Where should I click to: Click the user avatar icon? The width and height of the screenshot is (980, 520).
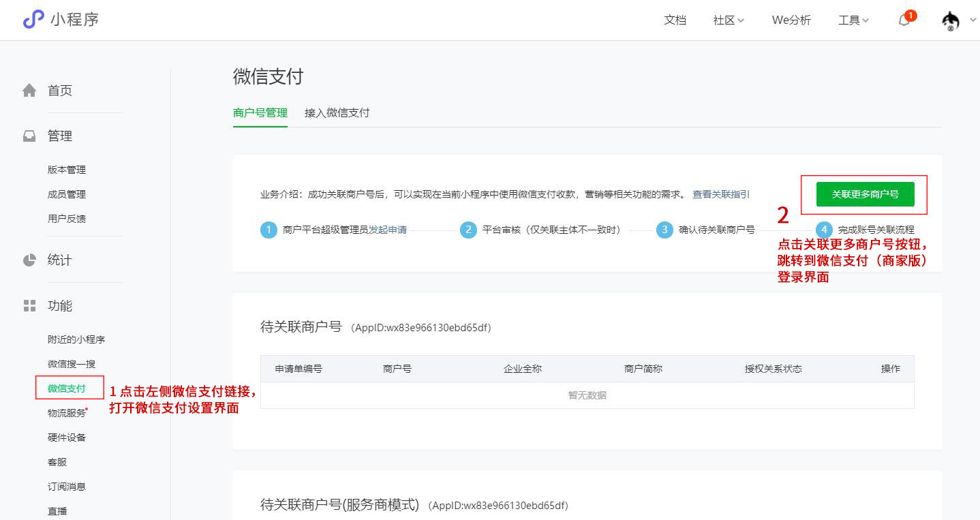click(951, 21)
